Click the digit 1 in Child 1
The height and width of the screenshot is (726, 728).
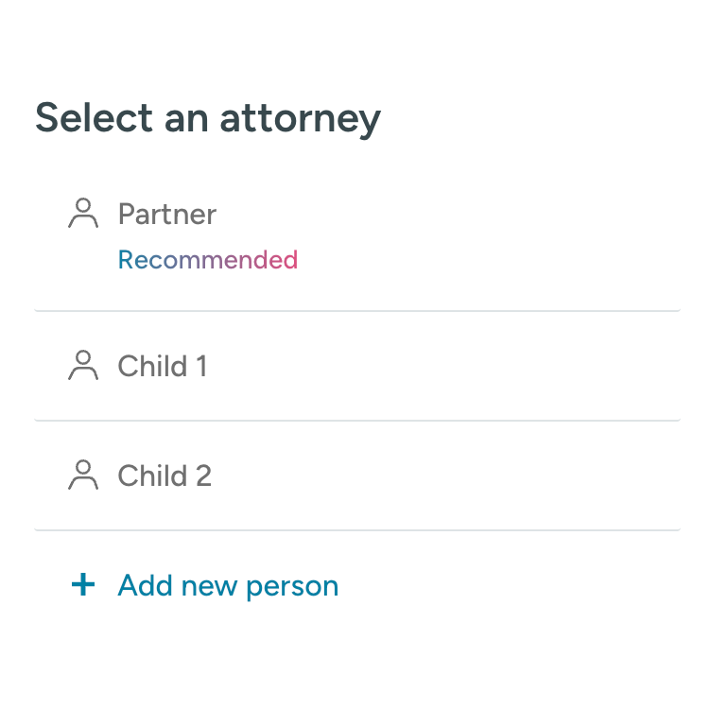(x=201, y=366)
